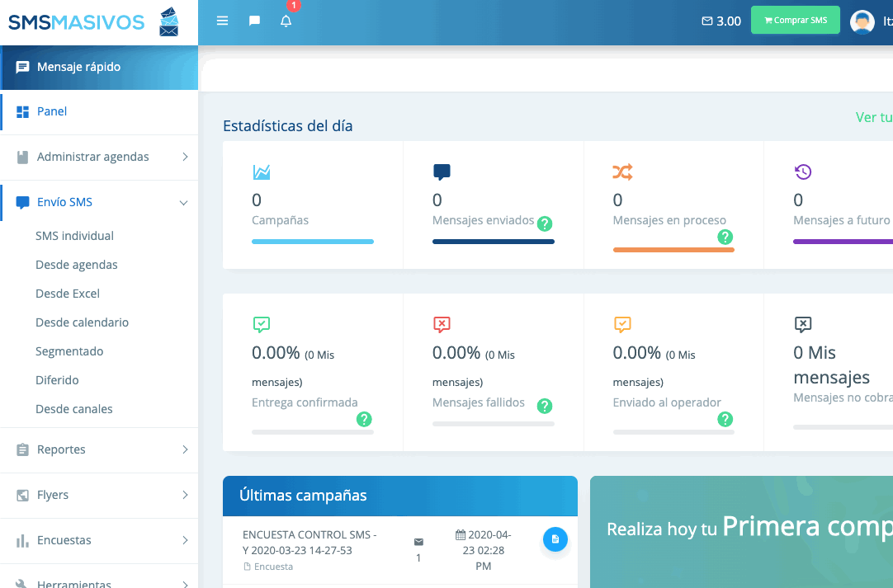Open the notifications bell icon
The height and width of the screenshot is (588, 893).
[286, 21]
